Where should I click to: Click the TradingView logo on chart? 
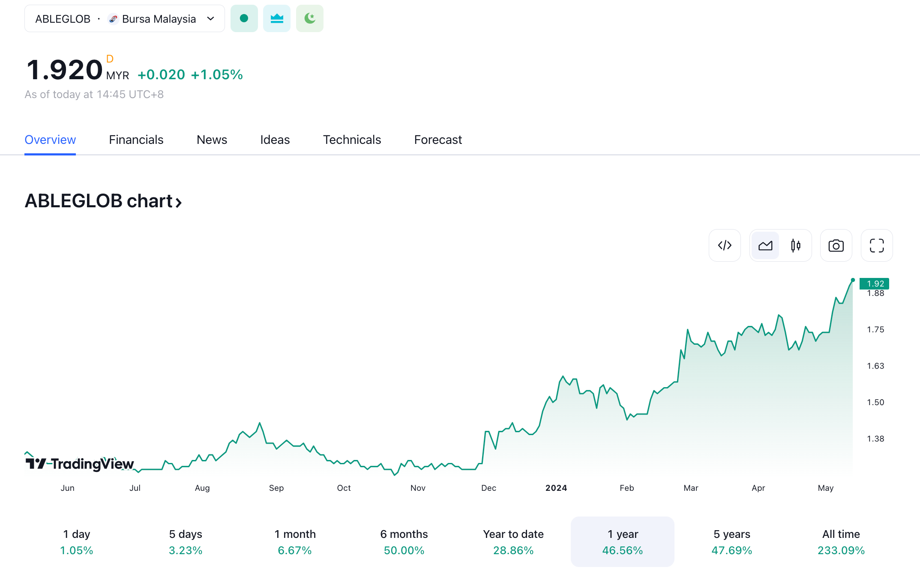[x=80, y=463]
